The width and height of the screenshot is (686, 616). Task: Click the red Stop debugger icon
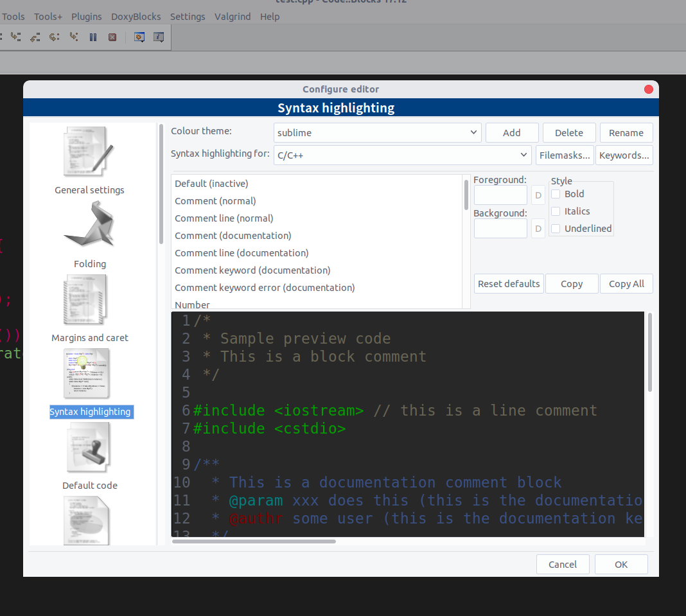click(112, 37)
